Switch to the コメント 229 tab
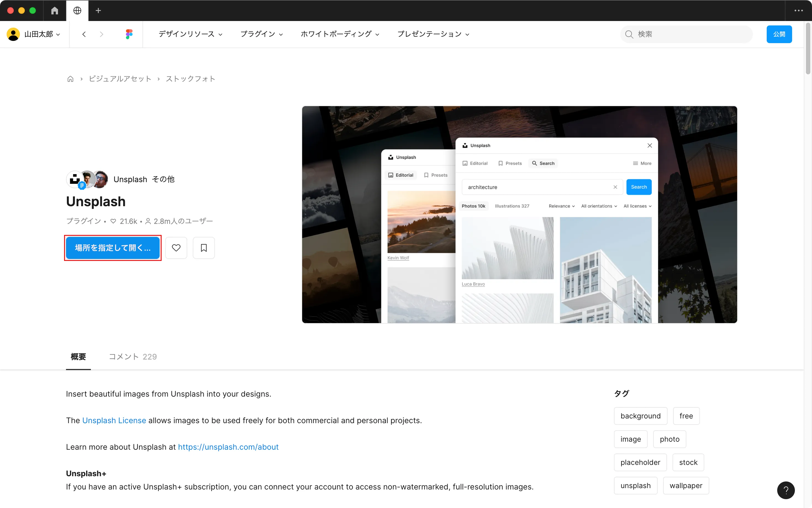Screen dimensions: 812x508 click(133, 357)
